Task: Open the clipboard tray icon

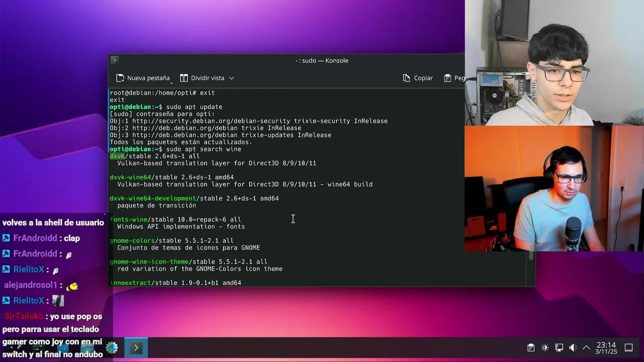Action: [531, 347]
